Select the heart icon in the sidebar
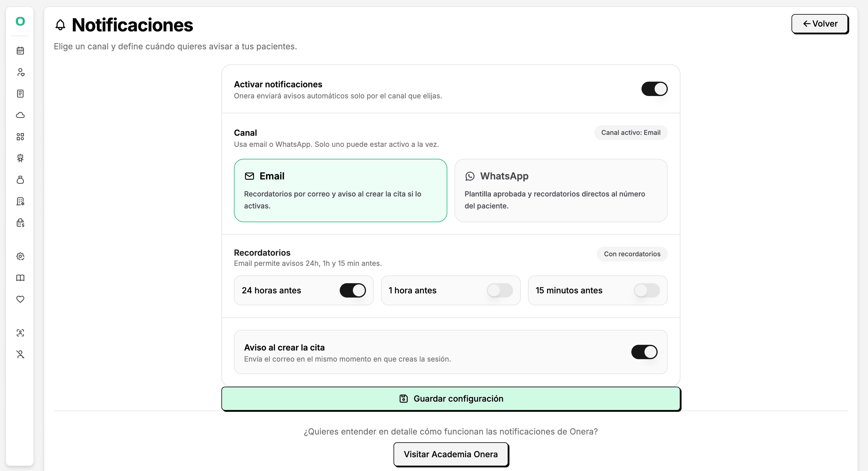 20,299
